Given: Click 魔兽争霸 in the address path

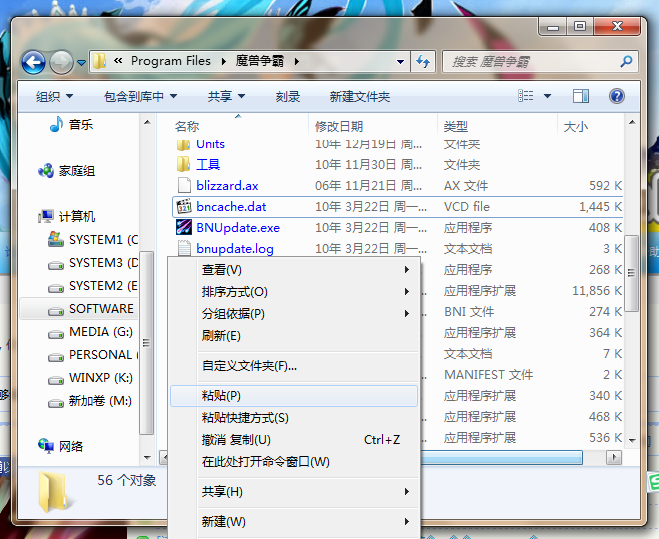Looking at the screenshot, I should [x=260, y=61].
